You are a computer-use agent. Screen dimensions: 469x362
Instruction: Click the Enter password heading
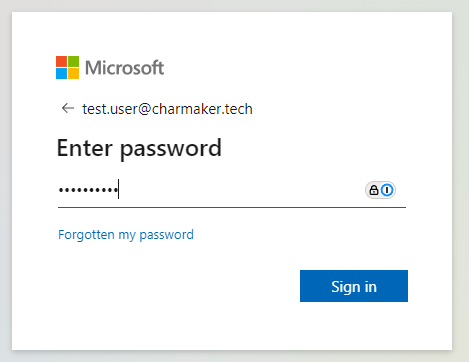click(139, 148)
